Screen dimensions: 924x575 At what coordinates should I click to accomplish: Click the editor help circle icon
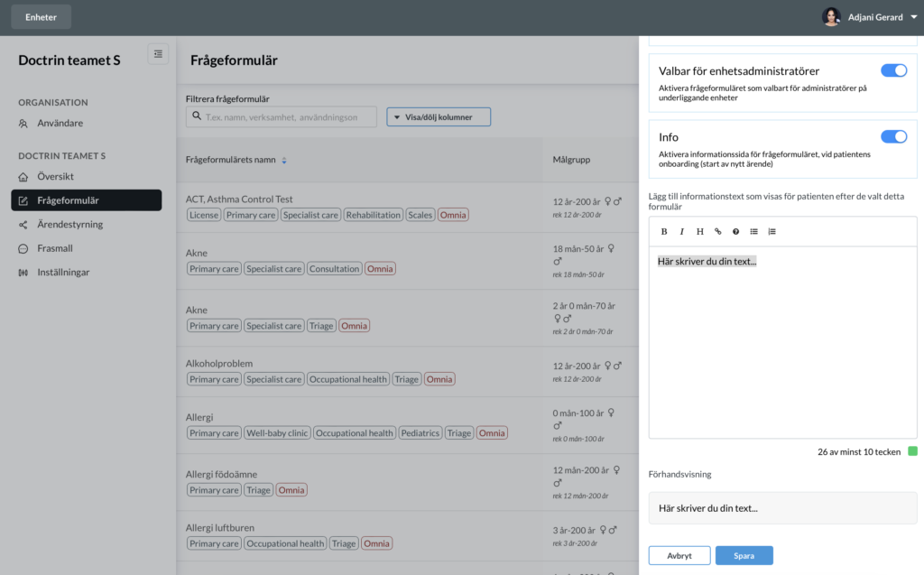[x=735, y=232]
